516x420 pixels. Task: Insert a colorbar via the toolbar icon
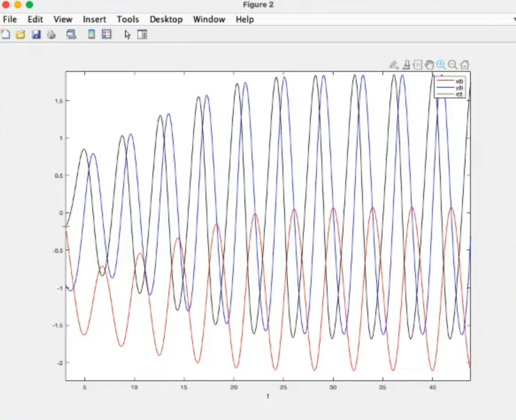(x=91, y=35)
